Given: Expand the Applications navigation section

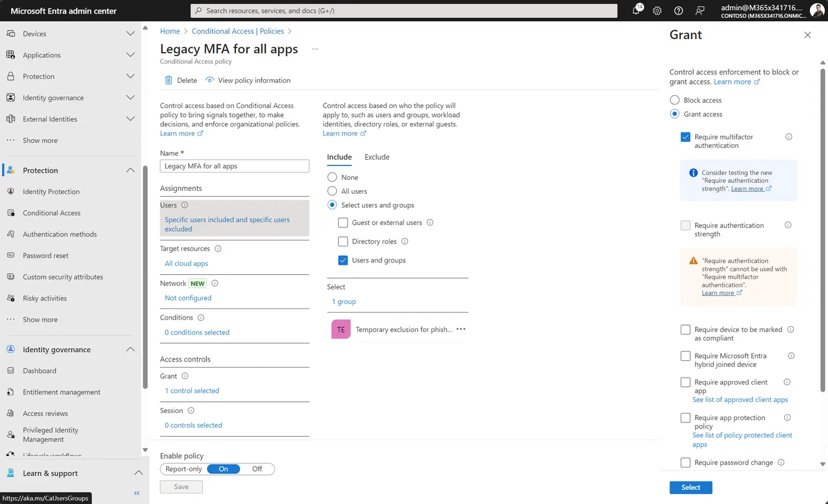Looking at the screenshot, I should (x=131, y=55).
